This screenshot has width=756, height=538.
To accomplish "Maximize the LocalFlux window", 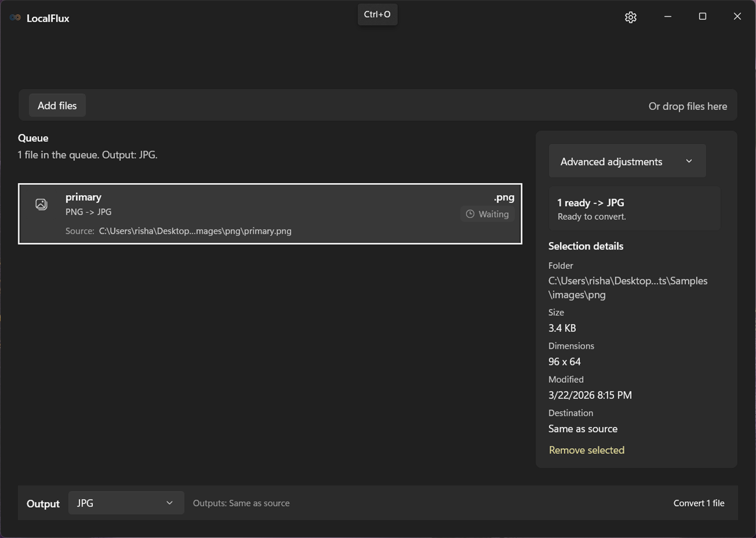I will pos(702,17).
